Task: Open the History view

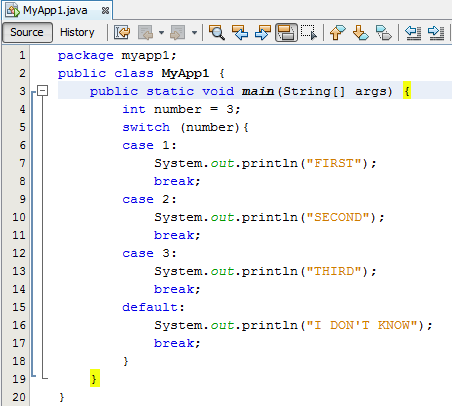Action: [x=77, y=32]
